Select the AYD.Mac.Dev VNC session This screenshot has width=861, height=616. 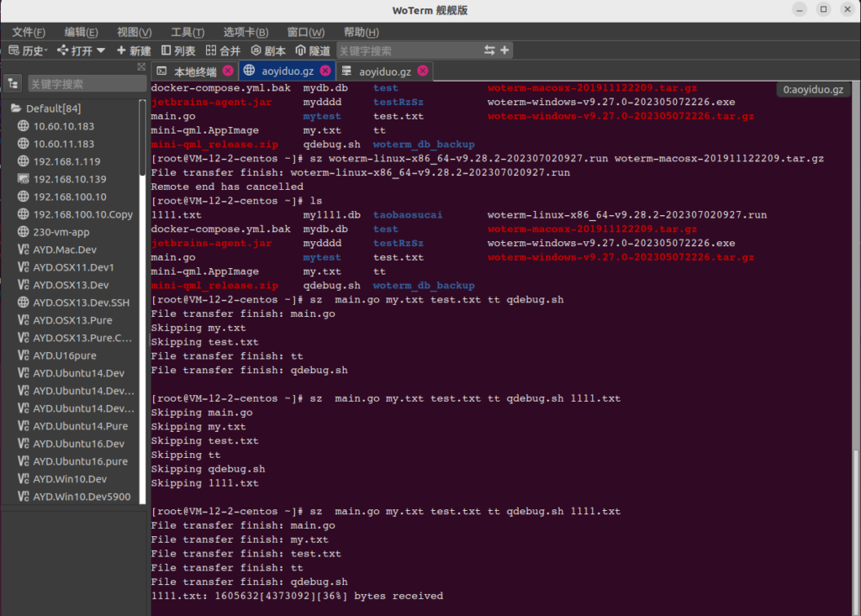click(65, 250)
